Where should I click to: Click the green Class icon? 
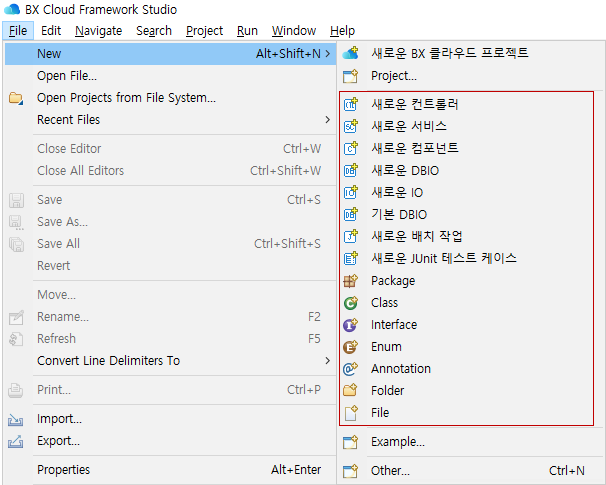(x=350, y=303)
